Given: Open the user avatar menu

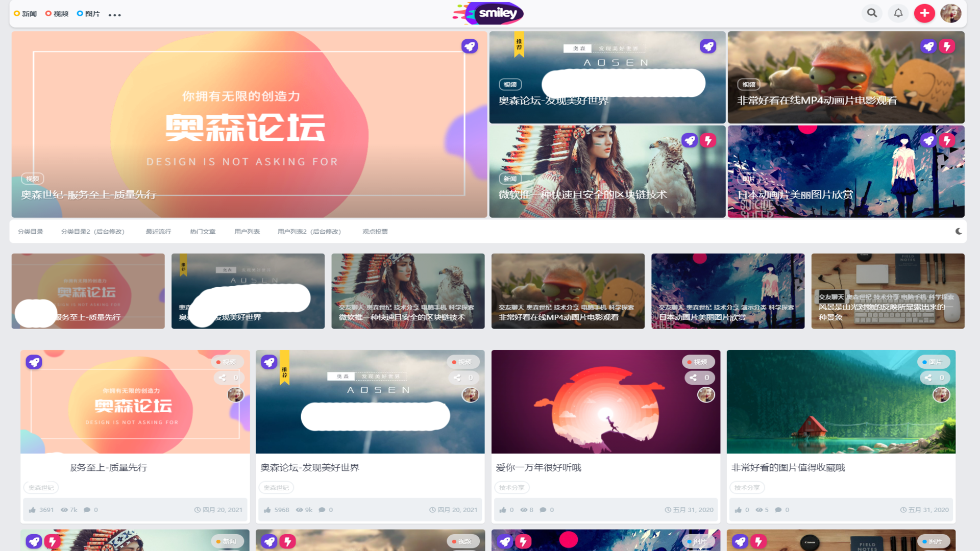Looking at the screenshot, I should pos(951,13).
